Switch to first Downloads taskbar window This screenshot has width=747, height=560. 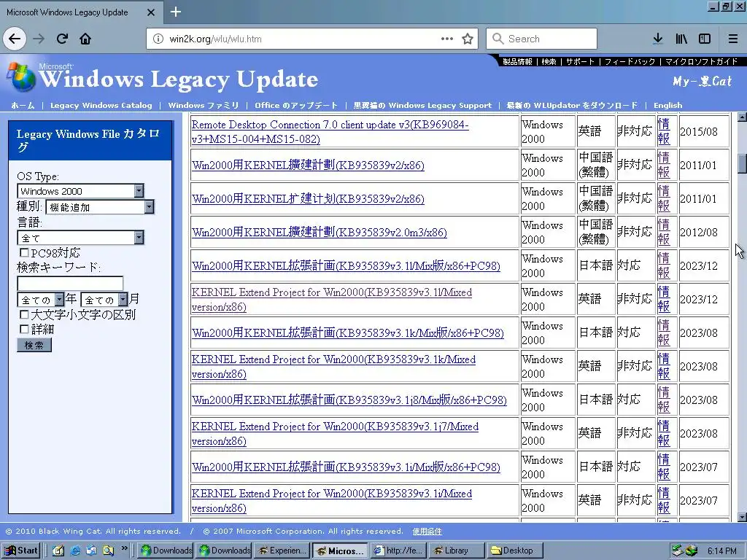point(166,551)
